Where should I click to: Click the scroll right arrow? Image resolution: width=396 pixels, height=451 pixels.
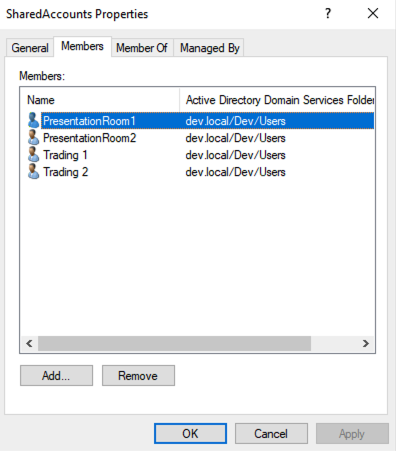[366, 343]
